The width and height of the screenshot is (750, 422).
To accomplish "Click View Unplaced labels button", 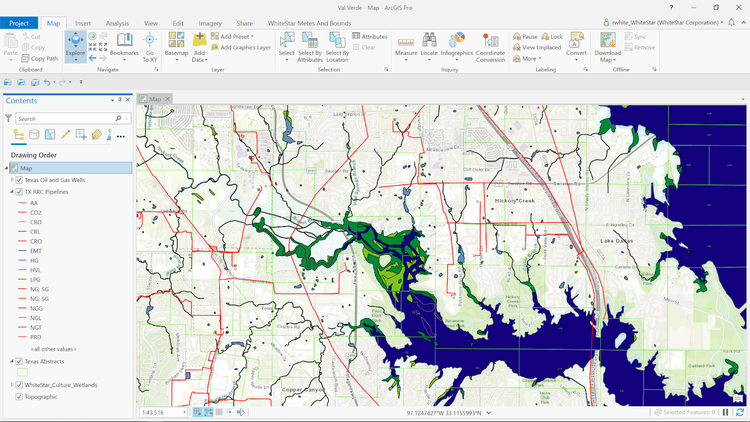I will pos(537,47).
